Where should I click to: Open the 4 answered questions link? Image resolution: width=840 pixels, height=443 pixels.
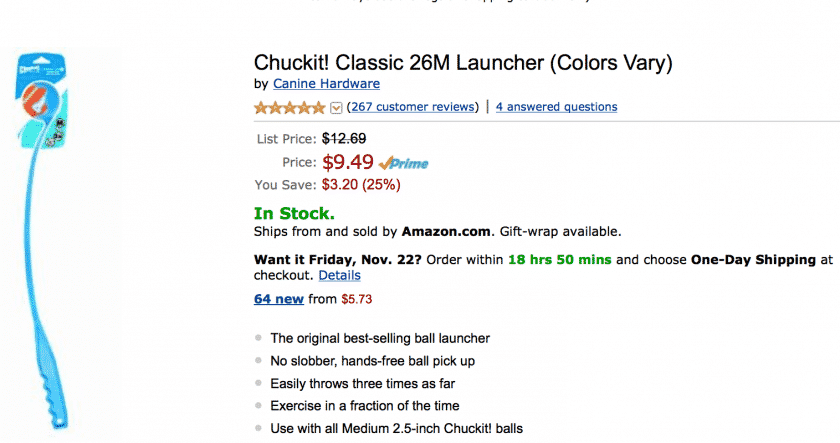click(556, 107)
